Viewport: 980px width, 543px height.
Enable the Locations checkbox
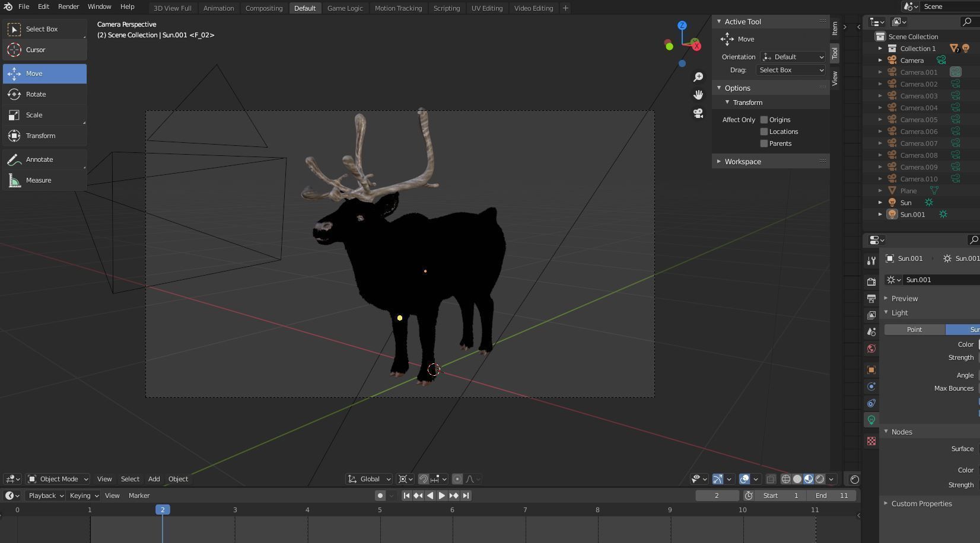coord(764,132)
